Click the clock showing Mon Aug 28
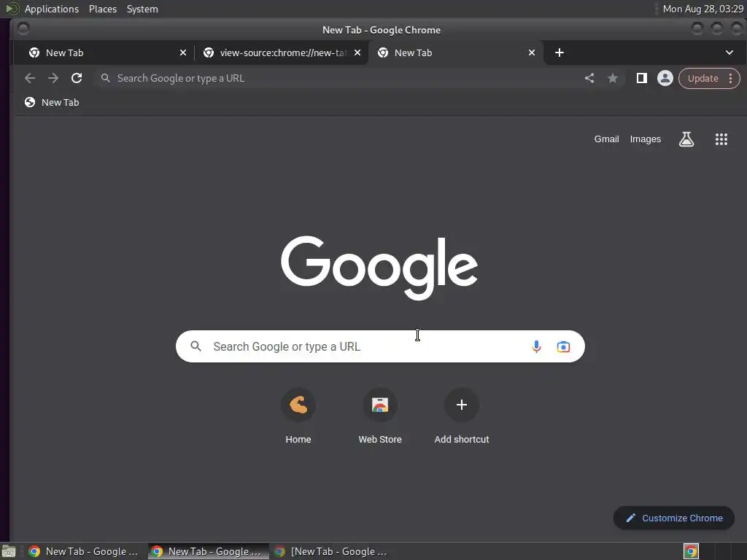Viewport: 747px width, 560px height. (703, 9)
